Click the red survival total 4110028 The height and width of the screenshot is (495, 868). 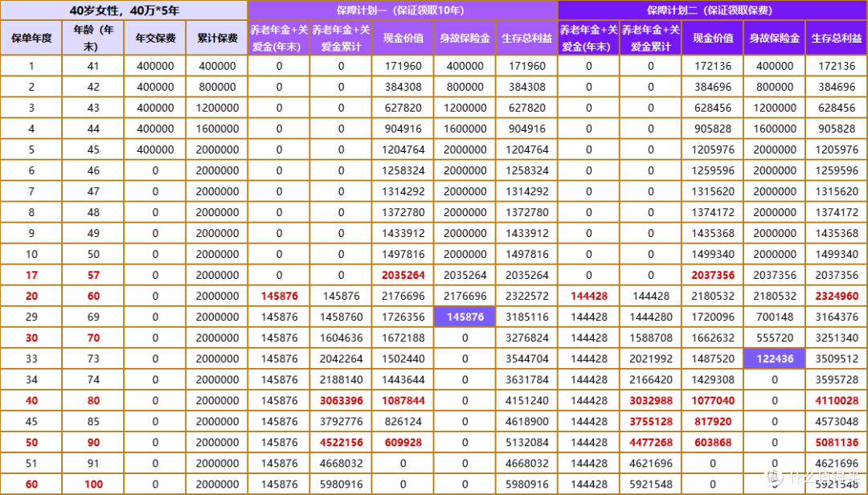(837, 401)
